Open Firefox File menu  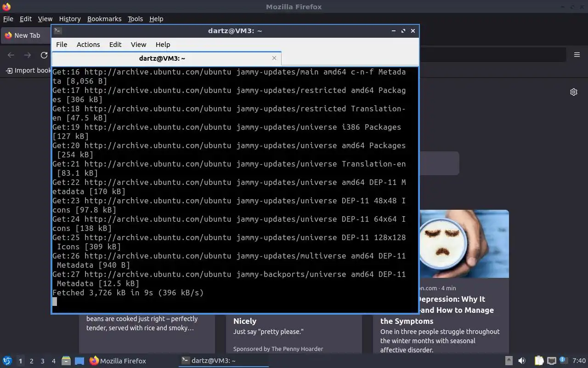[8, 19]
